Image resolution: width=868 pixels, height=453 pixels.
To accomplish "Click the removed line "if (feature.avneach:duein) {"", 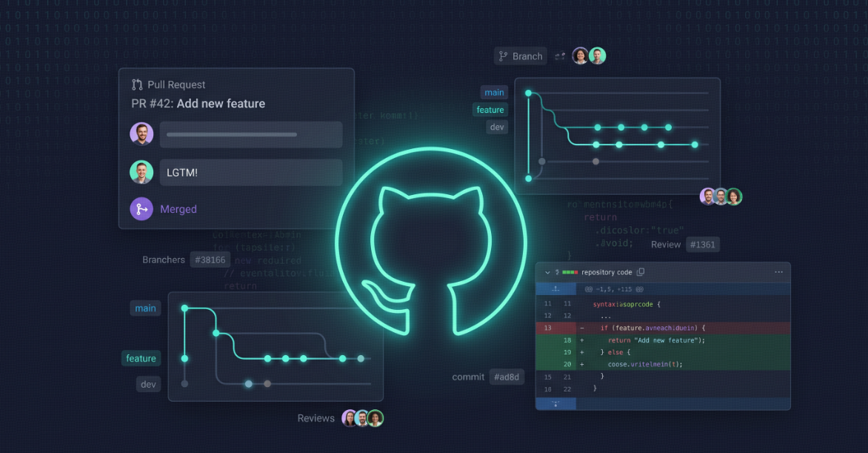I will click(x=652, y=328).
